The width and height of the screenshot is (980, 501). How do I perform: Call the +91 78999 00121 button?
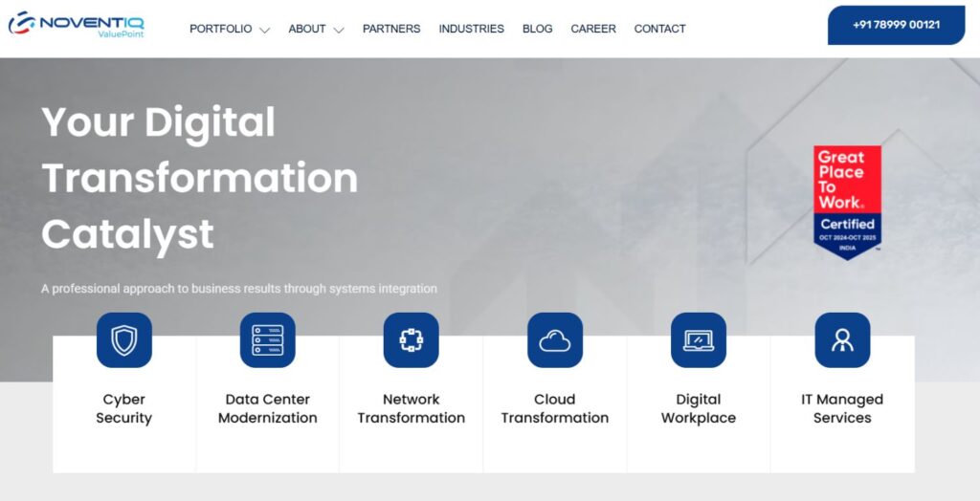click(x=896, y=25)
